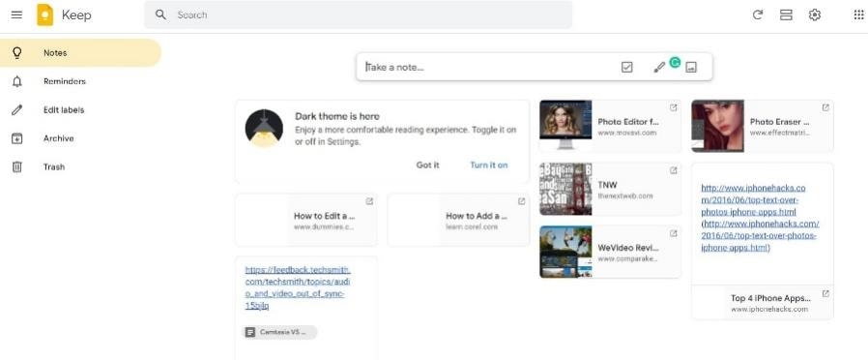Viewport: 868px width, 360px height.
Task: Click the www.iphonehacks.com domain text
Action: click(x=769, y=309)
